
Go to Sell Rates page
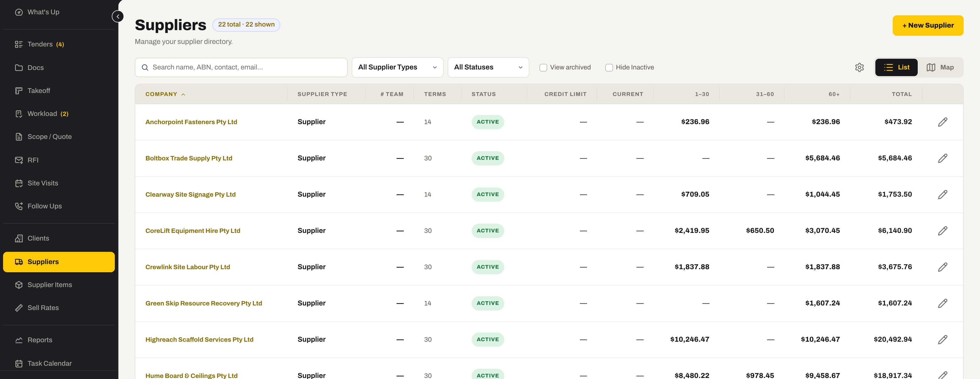tap(59, 308)
